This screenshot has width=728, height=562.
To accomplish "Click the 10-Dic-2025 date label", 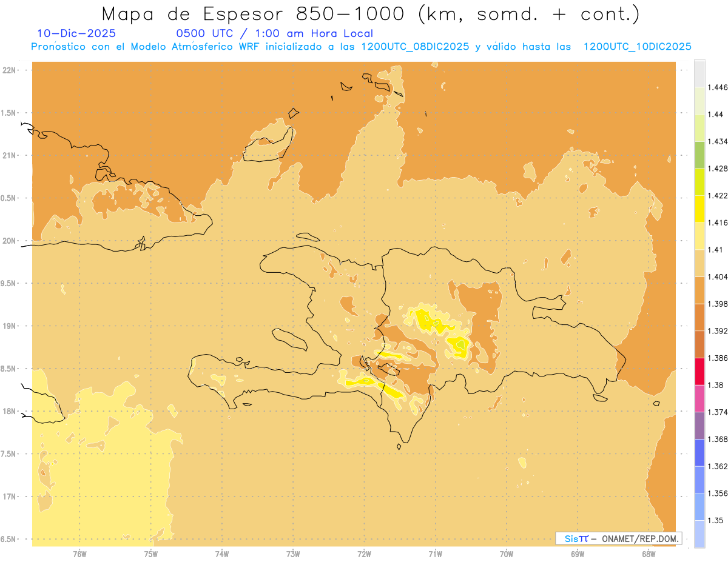I will click(x=76, y=33).
